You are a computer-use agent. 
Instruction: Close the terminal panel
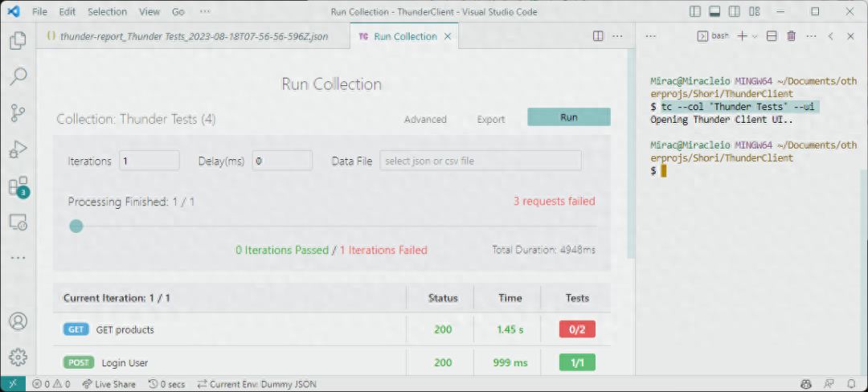point(851,36)
